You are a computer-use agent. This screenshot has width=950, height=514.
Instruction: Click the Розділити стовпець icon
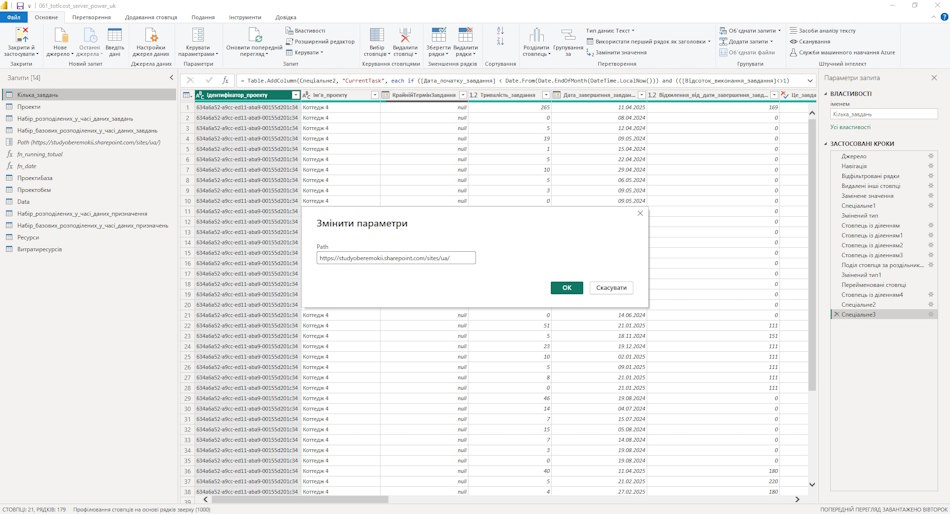[536, 35]
